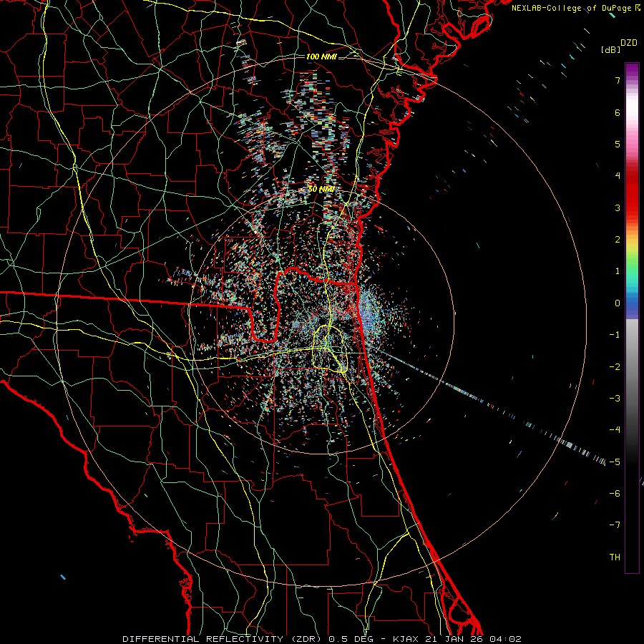Click the -3 value on color scale
The height and width of the screenshot is (644, 644).
615,399
